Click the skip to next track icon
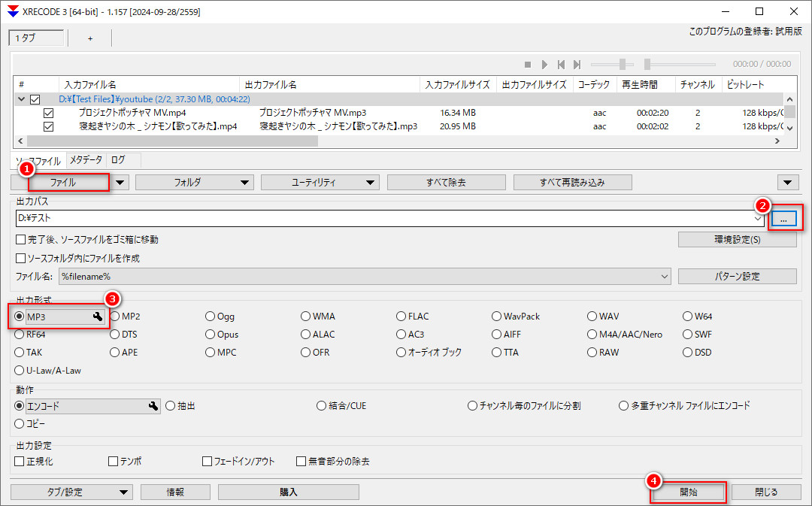 coord(577,64)
